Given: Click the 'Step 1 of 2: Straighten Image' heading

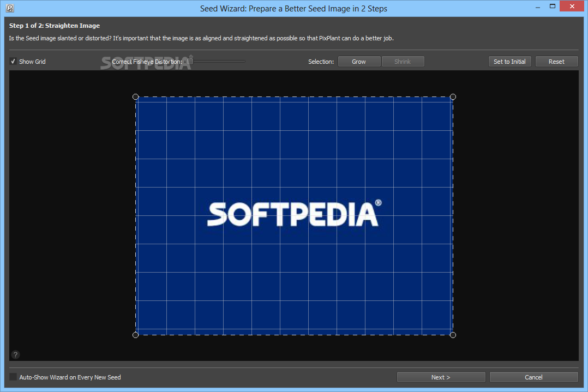Looking at the screenshot, I should point(55,26).
